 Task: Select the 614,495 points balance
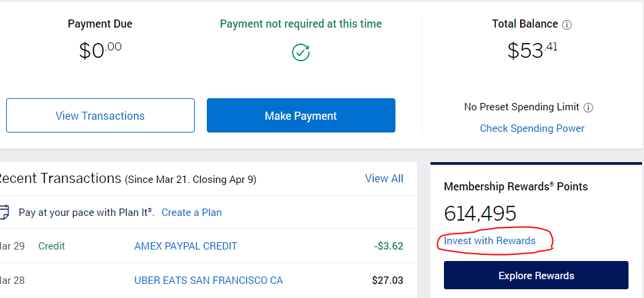tap(480, 213)
